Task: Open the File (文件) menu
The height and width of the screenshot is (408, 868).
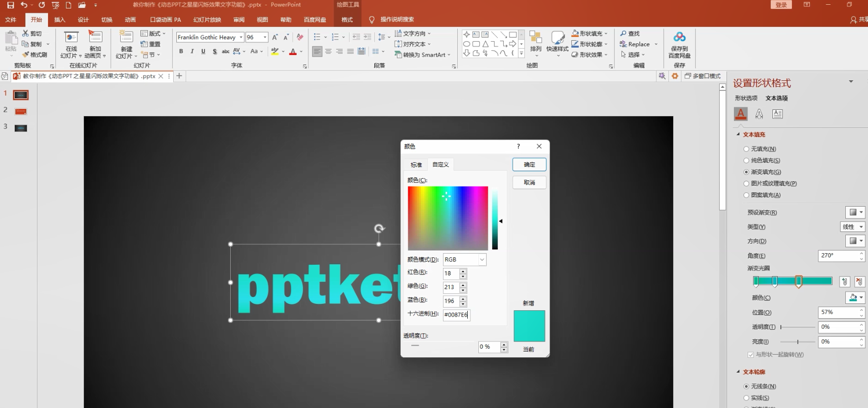Action: pyautogui.click(x=11, y=20)
